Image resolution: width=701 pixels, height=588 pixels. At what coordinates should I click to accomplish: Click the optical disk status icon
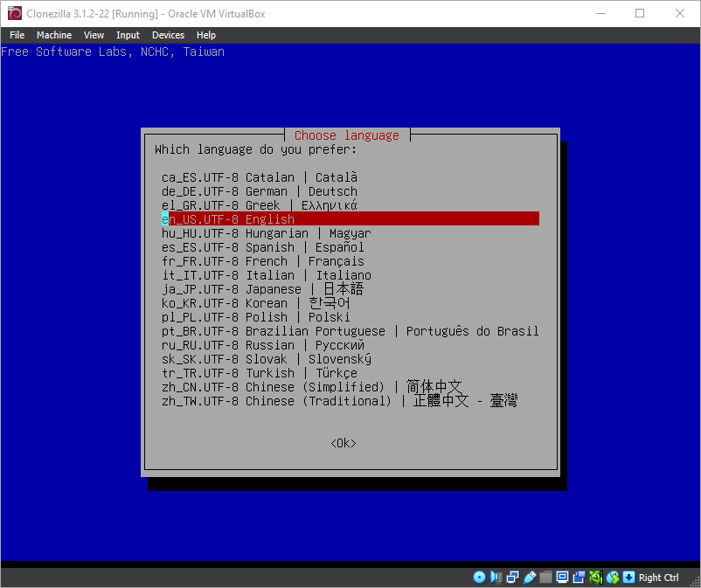pos(479,578)
